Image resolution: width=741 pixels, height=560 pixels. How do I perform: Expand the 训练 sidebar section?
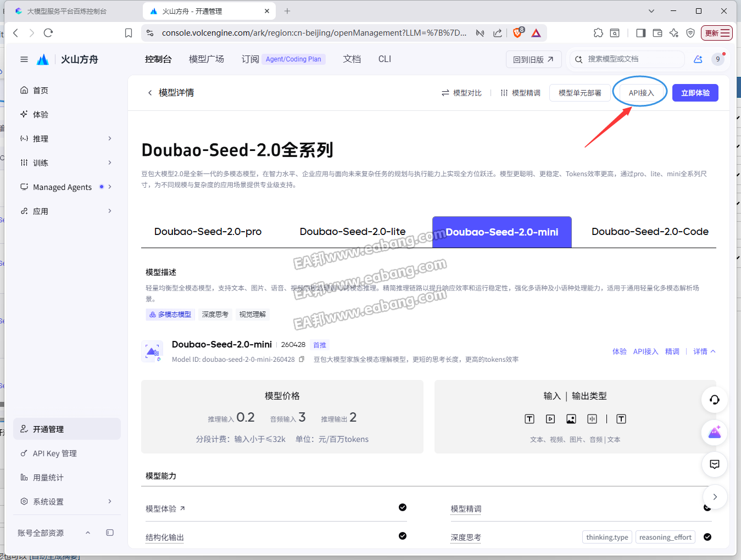[67, 163]
